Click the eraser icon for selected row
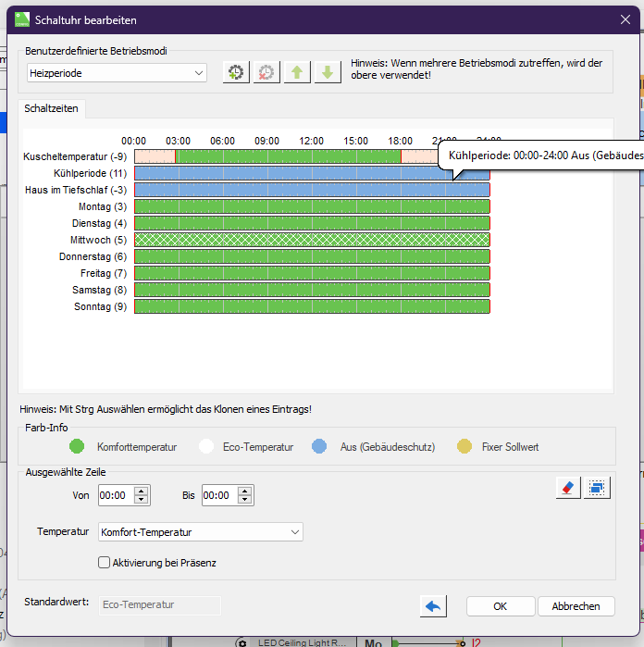Screen dimensions: 644x647 point(568,487)
